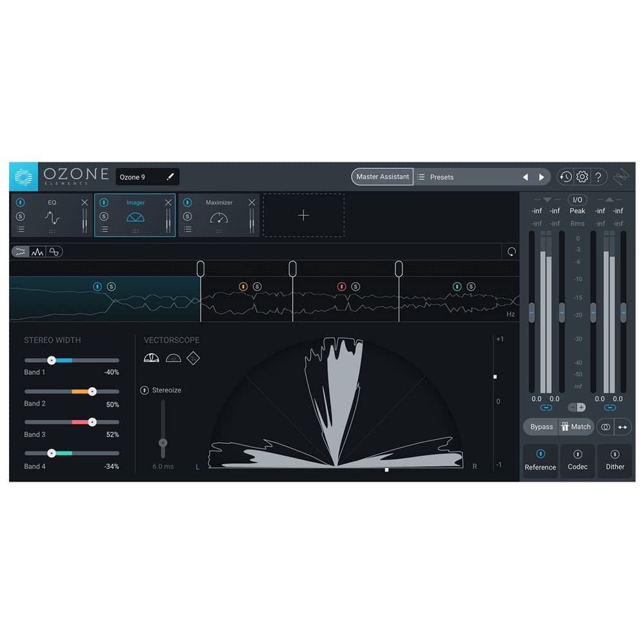Toggle Imager module power
This screenshot has width=644, height=644.
tap(104, 202)
